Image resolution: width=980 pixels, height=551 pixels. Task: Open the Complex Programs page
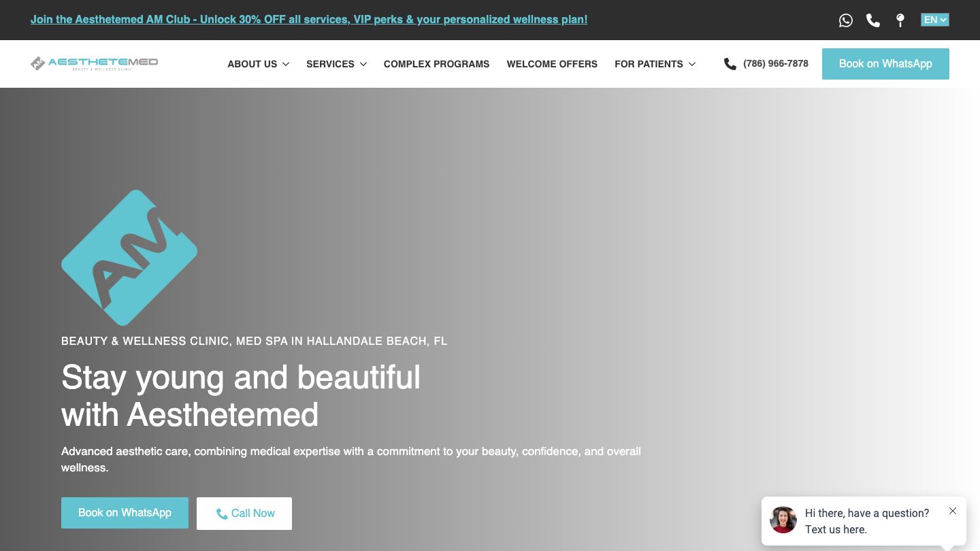coord(436,64)
